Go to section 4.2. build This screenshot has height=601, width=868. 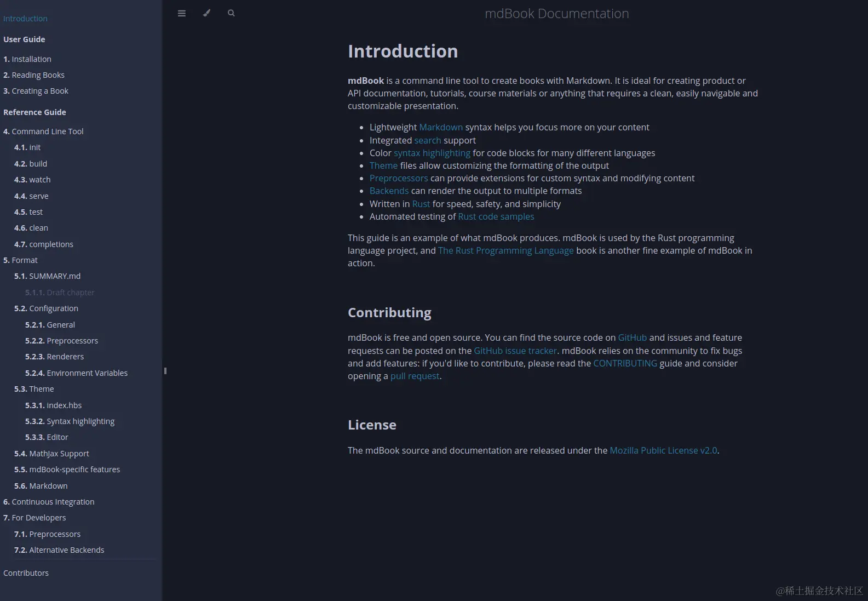[x=31, y=164]
